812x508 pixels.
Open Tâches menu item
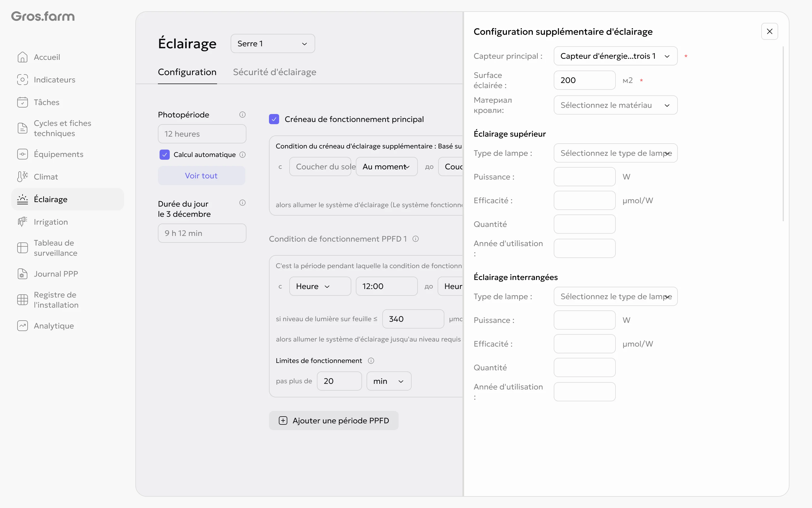click(x=67, y=102)
